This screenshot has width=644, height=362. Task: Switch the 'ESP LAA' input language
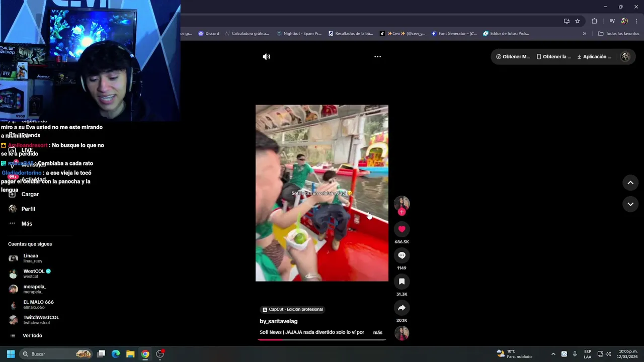pos(588,354)
